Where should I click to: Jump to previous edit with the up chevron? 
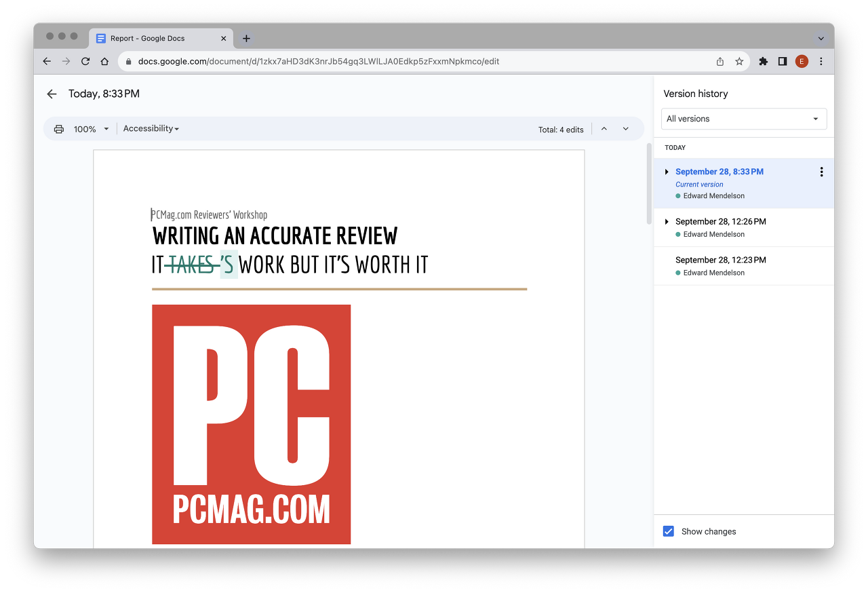point(604,129)
